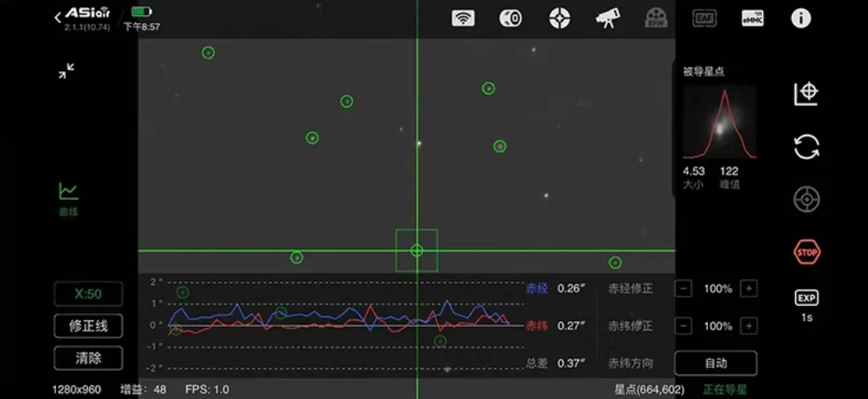The height and width of the screenshot is (399, 868).
Task: Tap the 正在导星 status text
Action: 725,390
